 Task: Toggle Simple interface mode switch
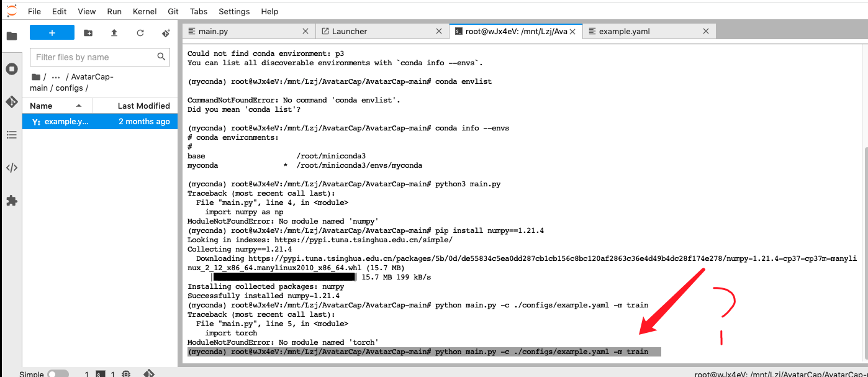[x=58, y=374]
